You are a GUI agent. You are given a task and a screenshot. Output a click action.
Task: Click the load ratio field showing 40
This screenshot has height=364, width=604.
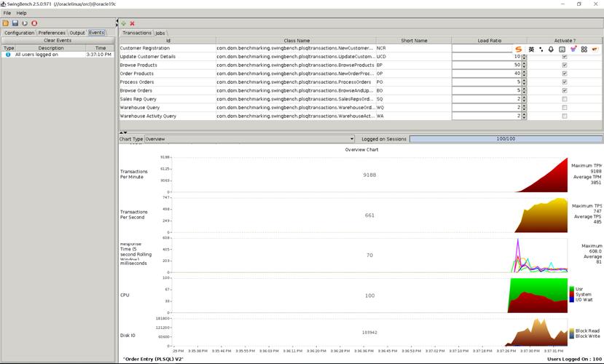(x=487, y=74)
